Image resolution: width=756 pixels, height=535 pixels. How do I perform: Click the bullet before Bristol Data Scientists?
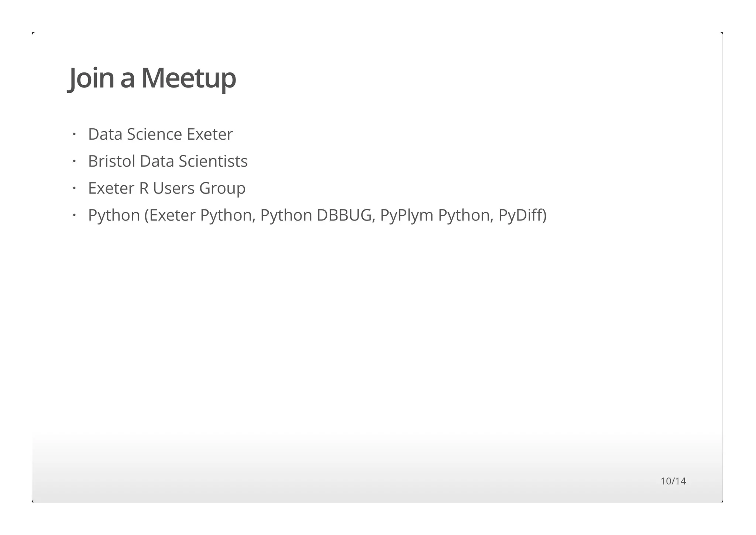(x=74, y=161)
